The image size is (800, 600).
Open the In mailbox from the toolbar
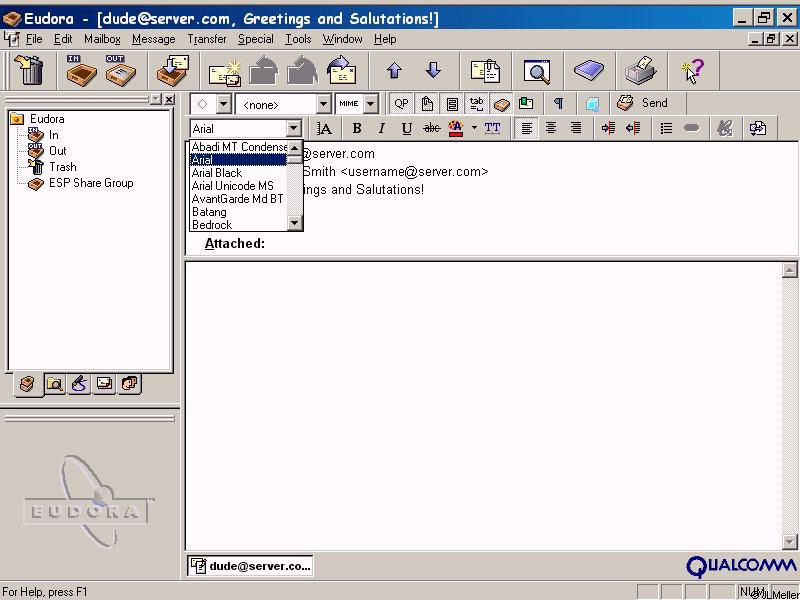(x=81, y=70)
